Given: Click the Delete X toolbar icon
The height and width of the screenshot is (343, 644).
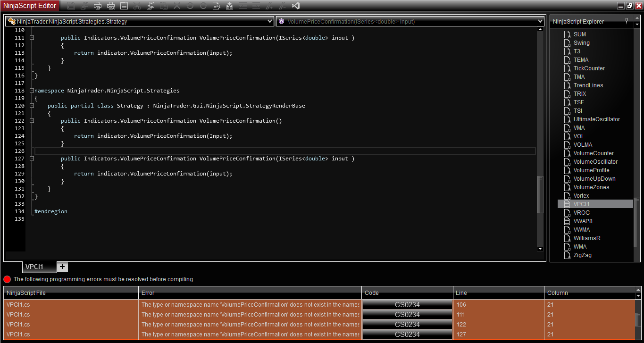Looking at the screenshot, I should coord(177,6).
